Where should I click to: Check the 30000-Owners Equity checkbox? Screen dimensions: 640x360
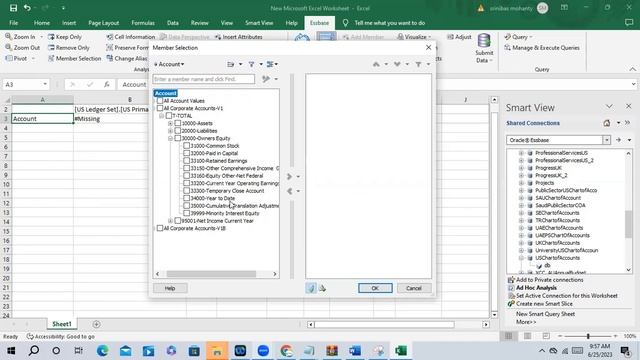click(x=178, y=138)
